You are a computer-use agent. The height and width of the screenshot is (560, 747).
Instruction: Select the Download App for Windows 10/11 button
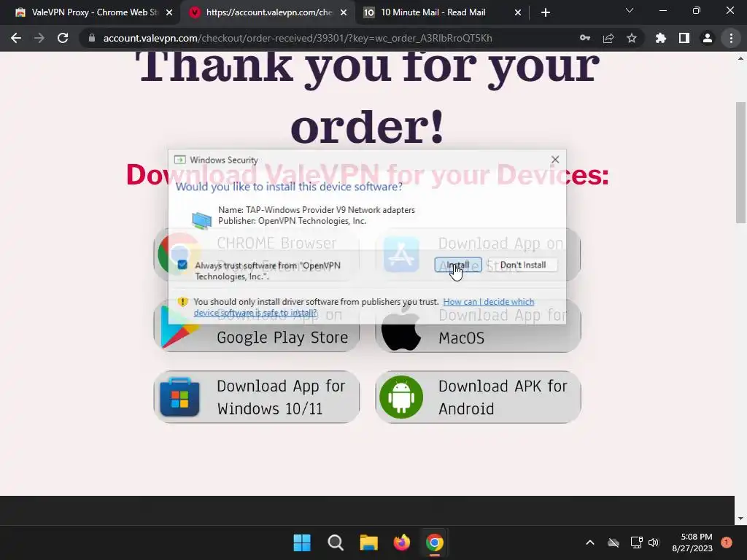(x=256, y=397)
